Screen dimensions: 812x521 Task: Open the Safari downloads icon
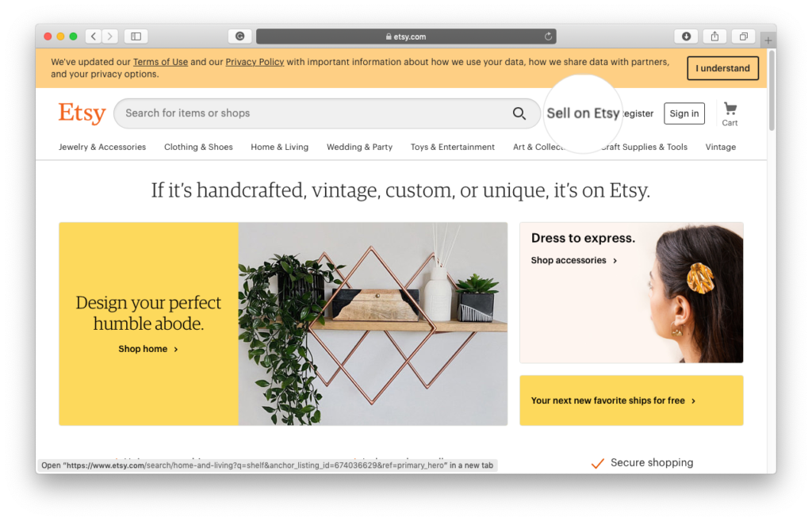pyautogui.click(x=686, y=36)
